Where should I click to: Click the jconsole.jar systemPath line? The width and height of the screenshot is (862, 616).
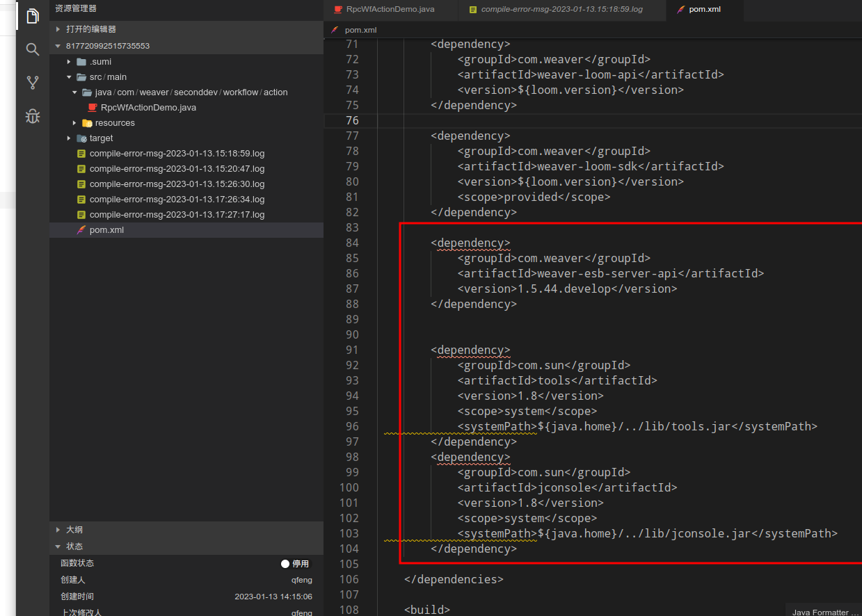click(647, 533)
